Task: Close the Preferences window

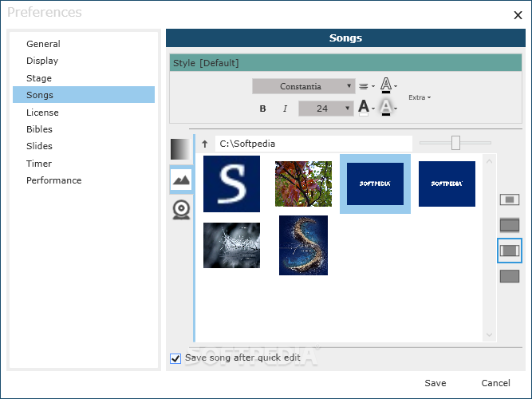Action: point(518,15)
